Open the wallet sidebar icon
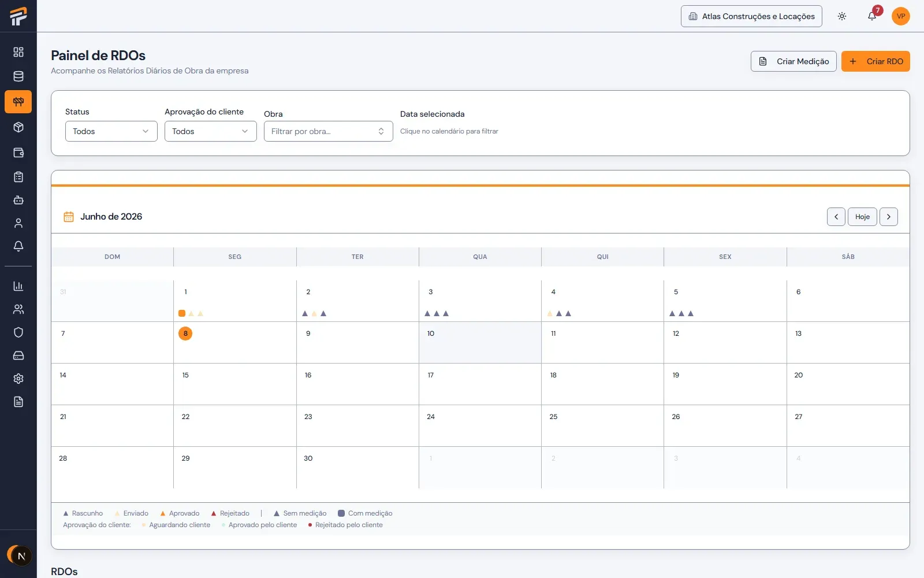Screen dimensions: 924x578 [18, 153]
